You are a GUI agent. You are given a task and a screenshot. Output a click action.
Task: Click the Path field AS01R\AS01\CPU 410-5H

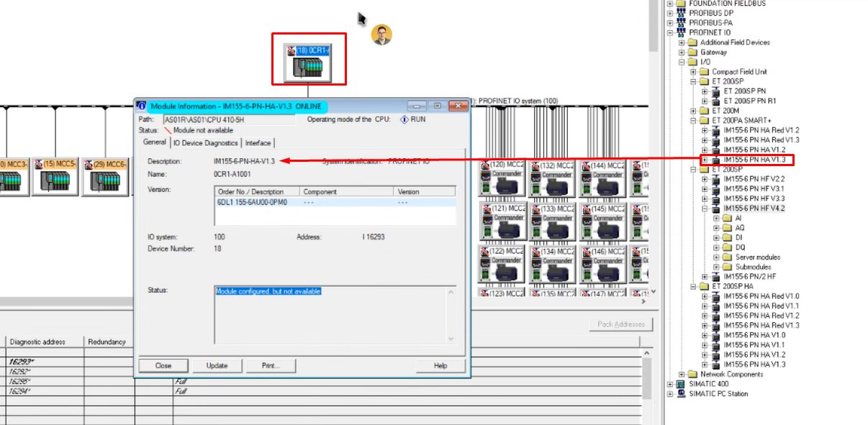pyautogui.click(x=228, y=119)
